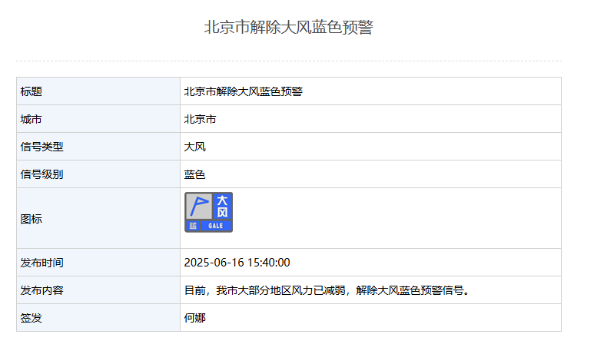
Task: Select the 发布时间 label cell
Action: pyautogui.click(x=98, y=263)
